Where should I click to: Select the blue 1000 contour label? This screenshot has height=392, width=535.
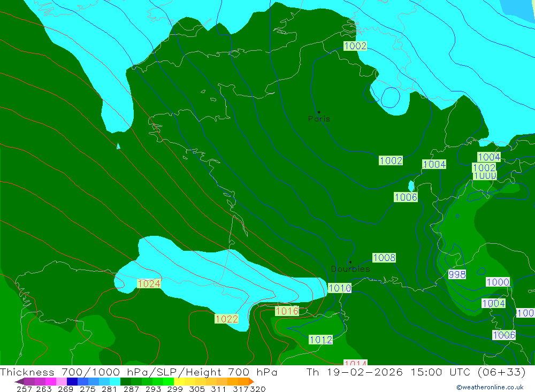[498, 282]
